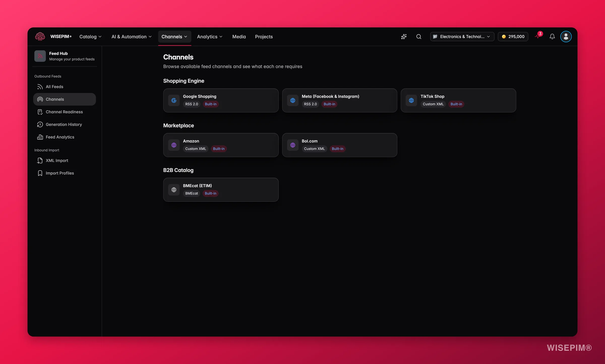
Task: Click the XML Import file icon
Action: 40,160
